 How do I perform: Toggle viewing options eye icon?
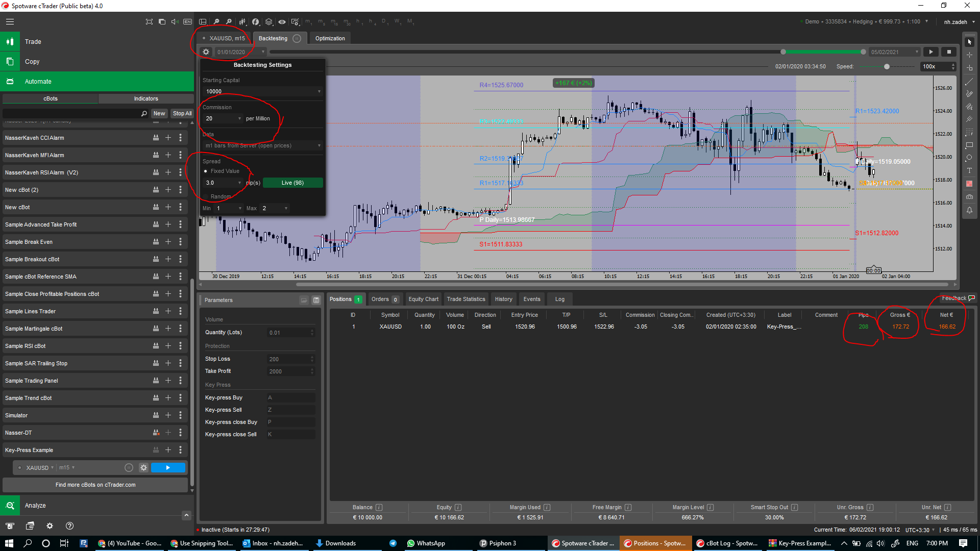click(282, 22)
